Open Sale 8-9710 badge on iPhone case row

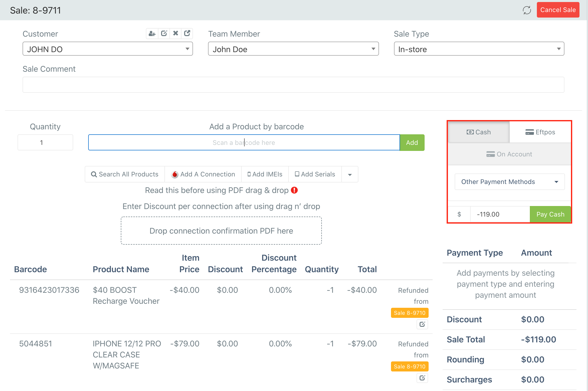coord(410,366)
